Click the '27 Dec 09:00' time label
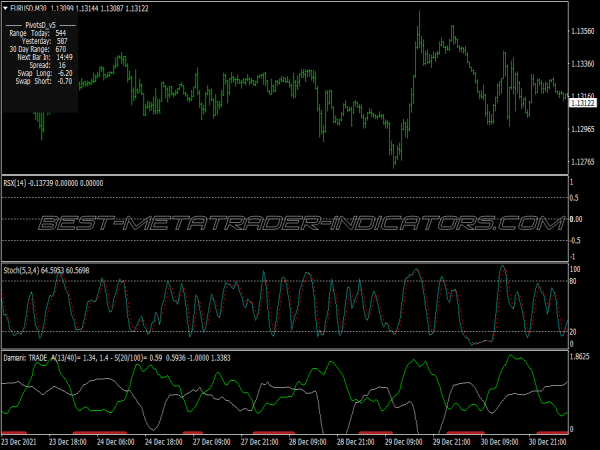600x450 pixels. (x=212, y=442)
